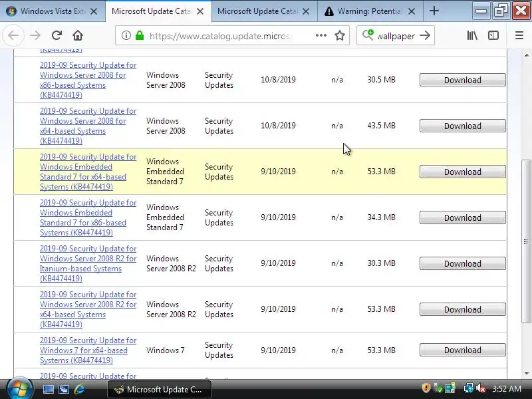The height and width of the screenshot is (399, 532).
Task: Show site information via the info icon
Action: (126, 35)
